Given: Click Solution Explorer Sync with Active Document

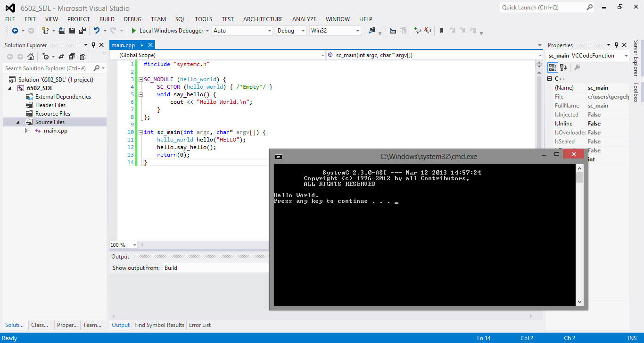Looking at the screenshot, I should [61, 57].
